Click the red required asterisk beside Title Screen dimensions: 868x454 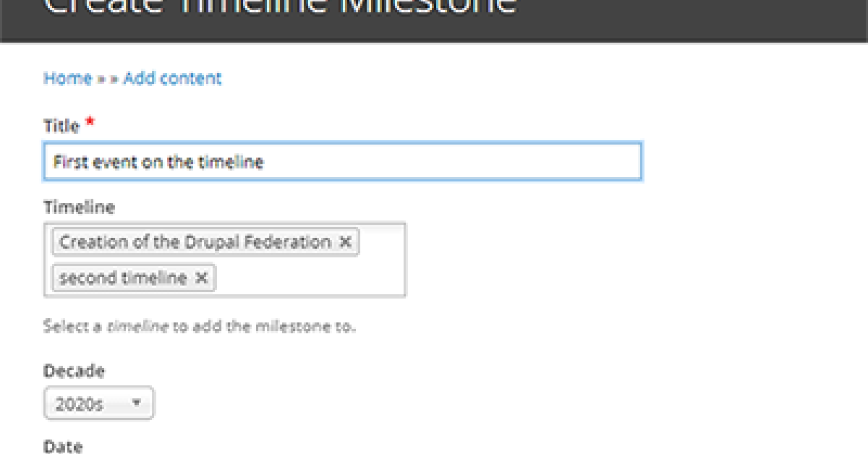90,122
